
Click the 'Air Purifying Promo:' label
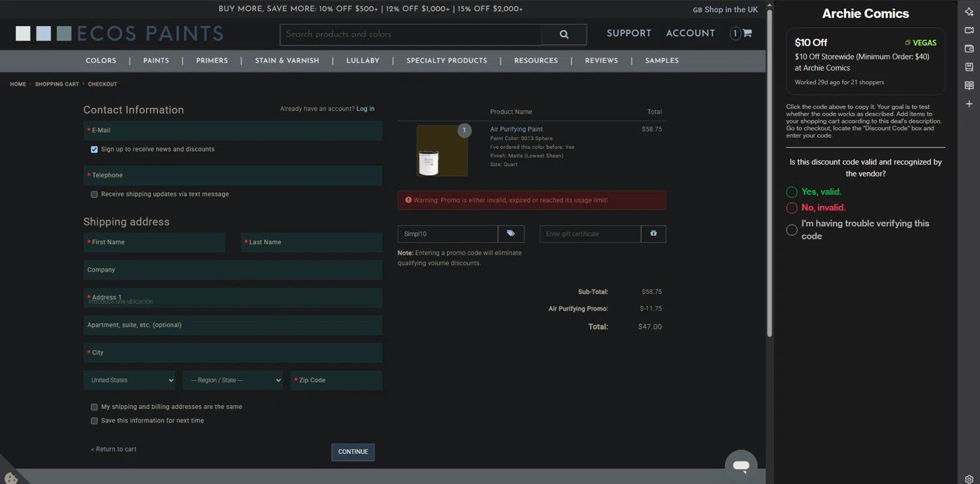tap(578, 309)
